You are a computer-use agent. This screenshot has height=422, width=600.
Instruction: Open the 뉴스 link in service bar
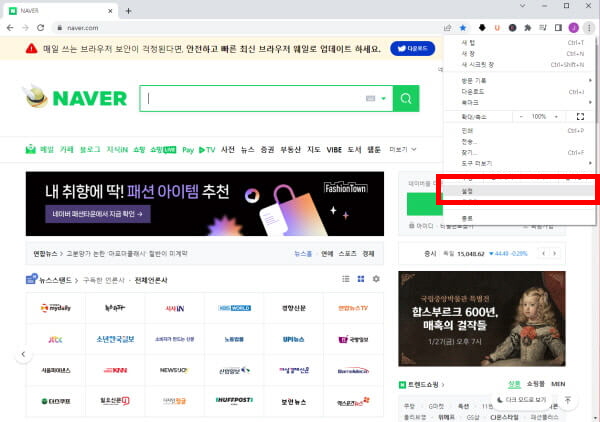coord(248,149)
